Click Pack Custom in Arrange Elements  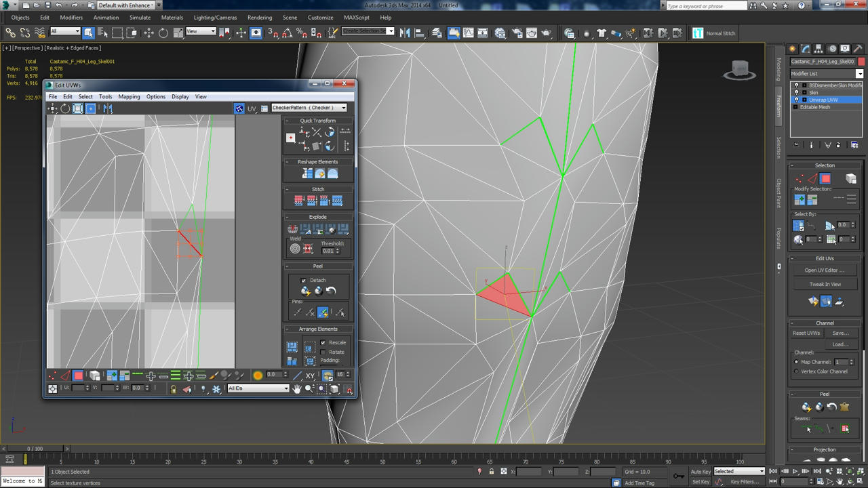[292, 347]
